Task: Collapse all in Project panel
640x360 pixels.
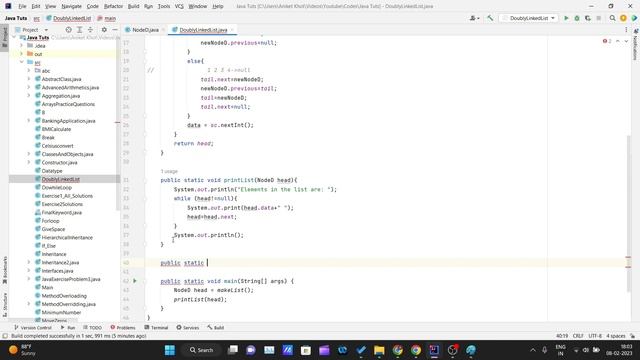Action: 90,30
